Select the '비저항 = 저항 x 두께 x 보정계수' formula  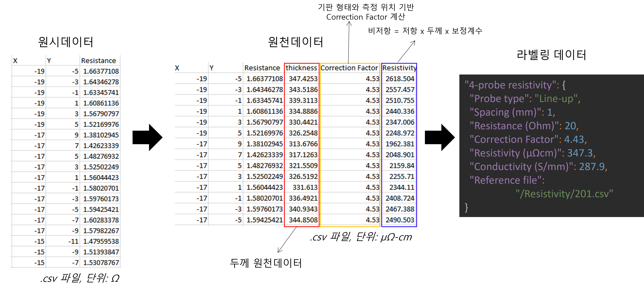[425, 31]
